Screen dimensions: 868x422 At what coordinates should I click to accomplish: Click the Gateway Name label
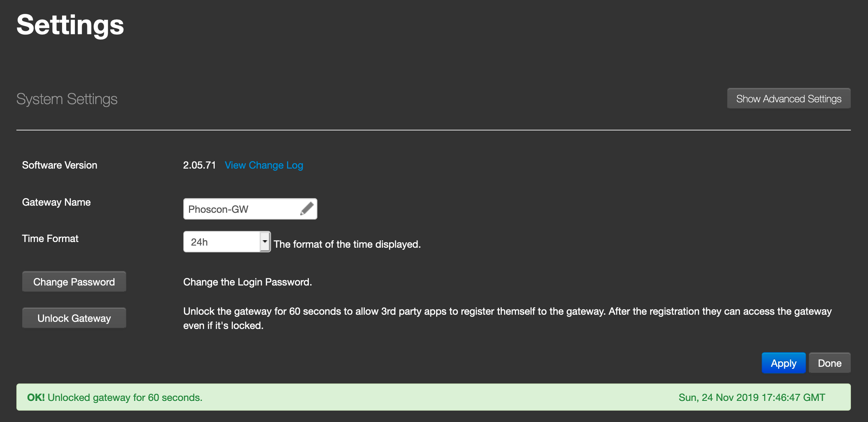(56, 202)
